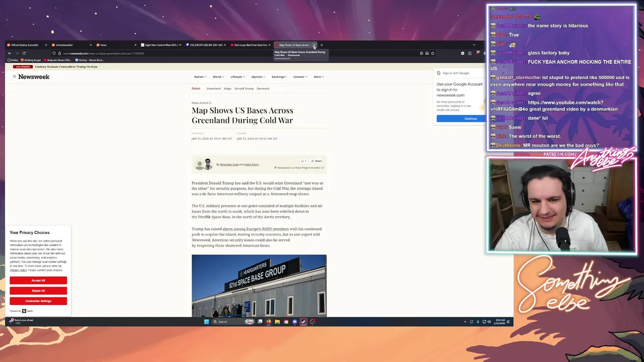Accept All cookies
The image size is (644, 362).
tap(38, 281)
